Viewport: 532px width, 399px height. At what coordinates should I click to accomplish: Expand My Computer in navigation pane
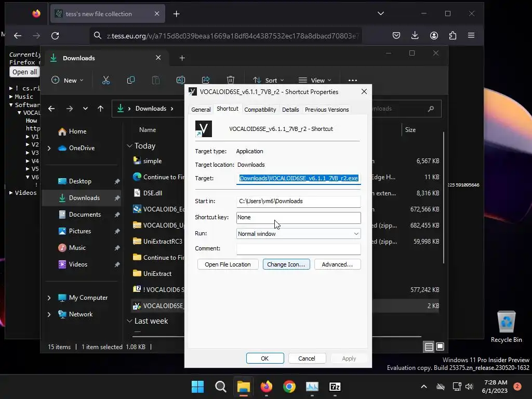49,298
